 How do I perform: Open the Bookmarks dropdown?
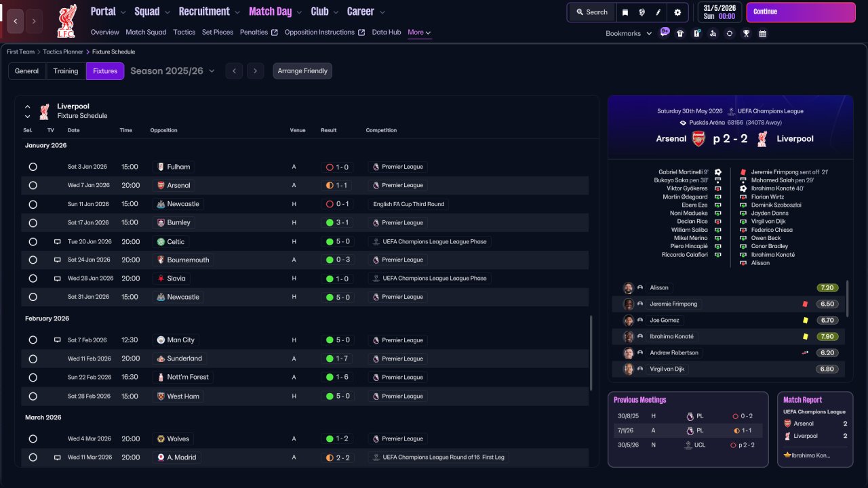(x=629, y=33)
